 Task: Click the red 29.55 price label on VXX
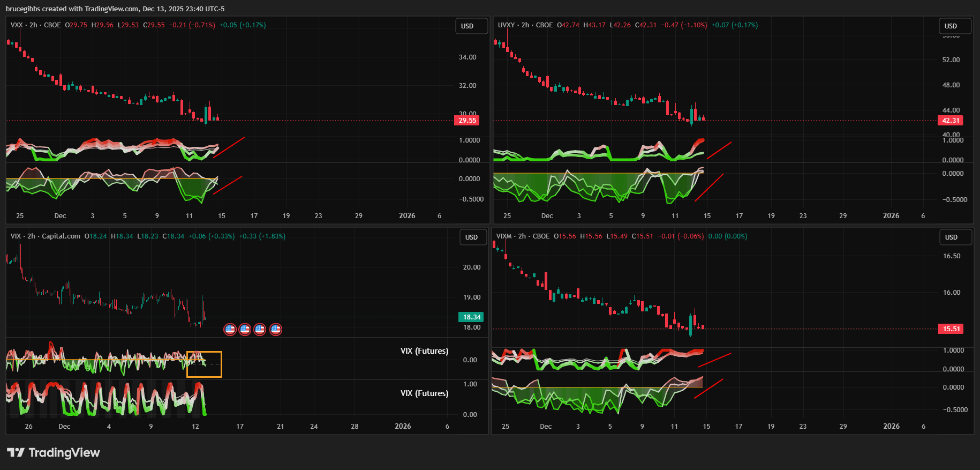point(467,121)
